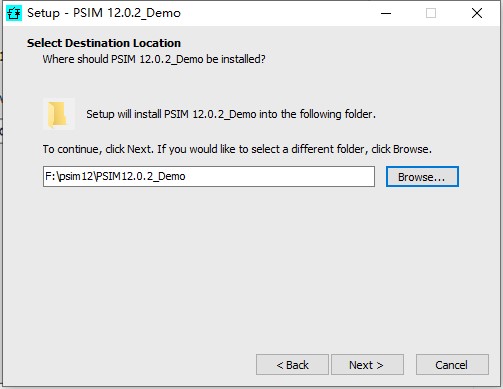Close the setup wizard with the X
Screen dimensions: 503x389
(477, 13)
